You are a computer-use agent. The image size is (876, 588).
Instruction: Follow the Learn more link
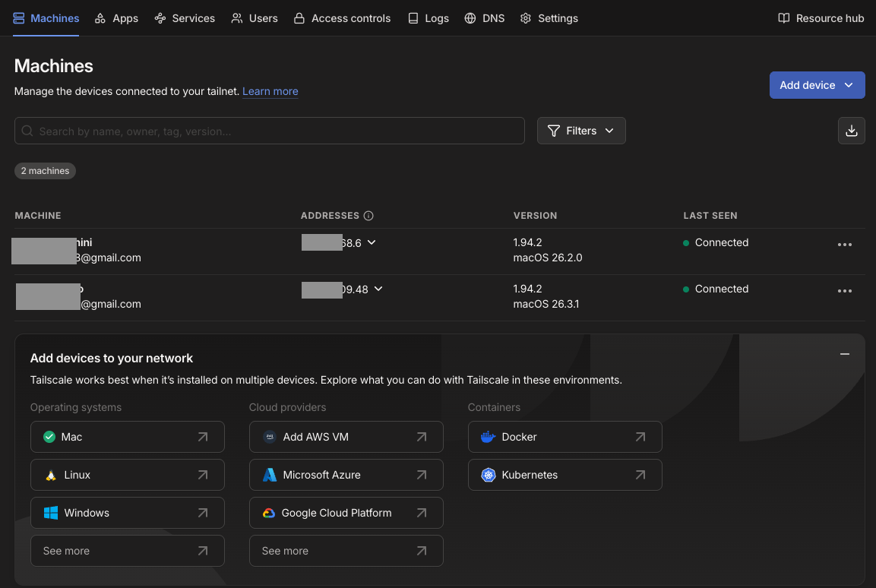(270, 91)
